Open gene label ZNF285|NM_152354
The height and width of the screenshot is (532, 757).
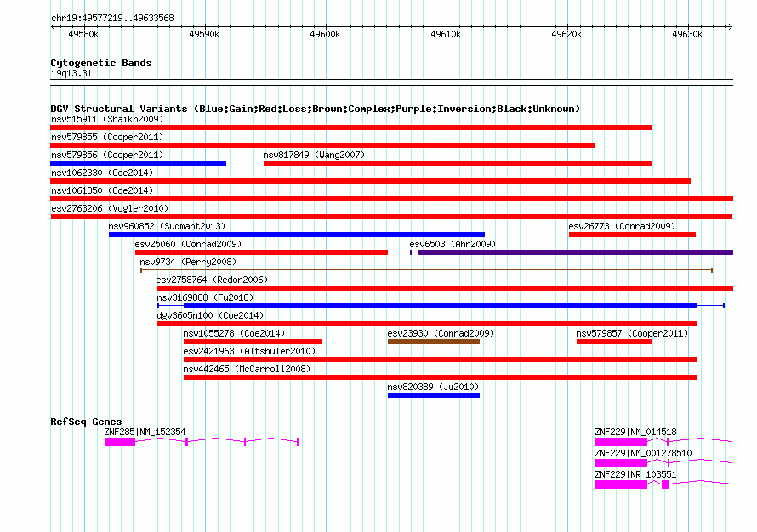[x=145, y=432]
